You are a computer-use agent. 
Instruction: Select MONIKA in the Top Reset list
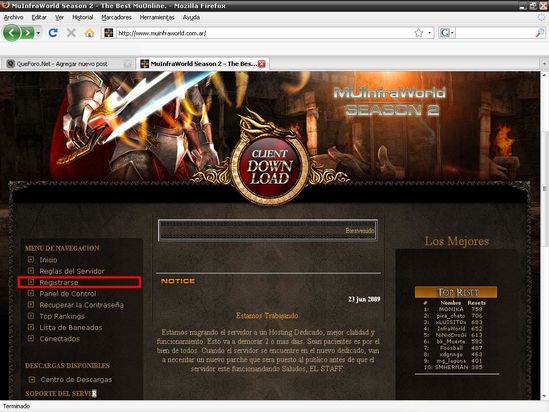[451, 309]
